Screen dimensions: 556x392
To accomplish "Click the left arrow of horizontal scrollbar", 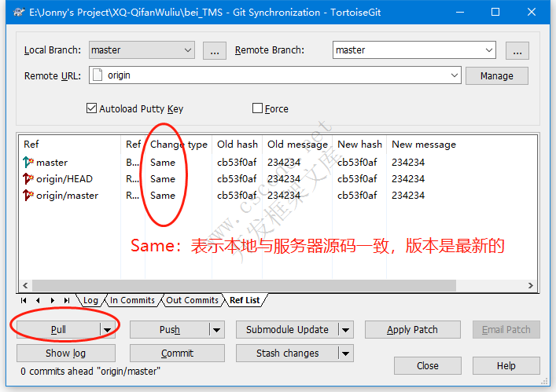I will pos(25,285).
